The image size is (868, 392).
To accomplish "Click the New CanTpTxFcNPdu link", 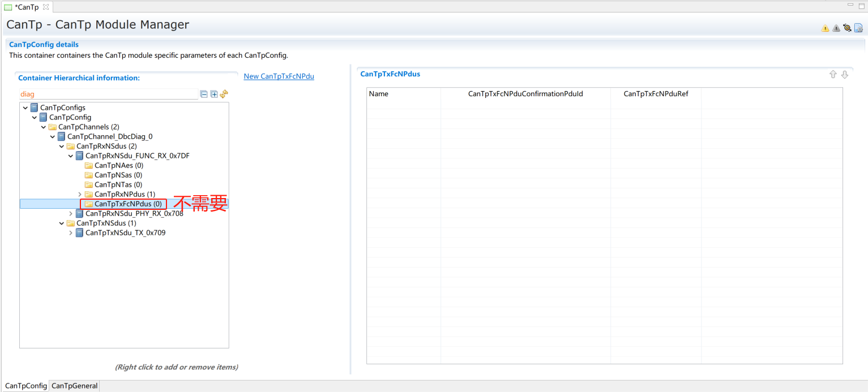I will (279, 76).
